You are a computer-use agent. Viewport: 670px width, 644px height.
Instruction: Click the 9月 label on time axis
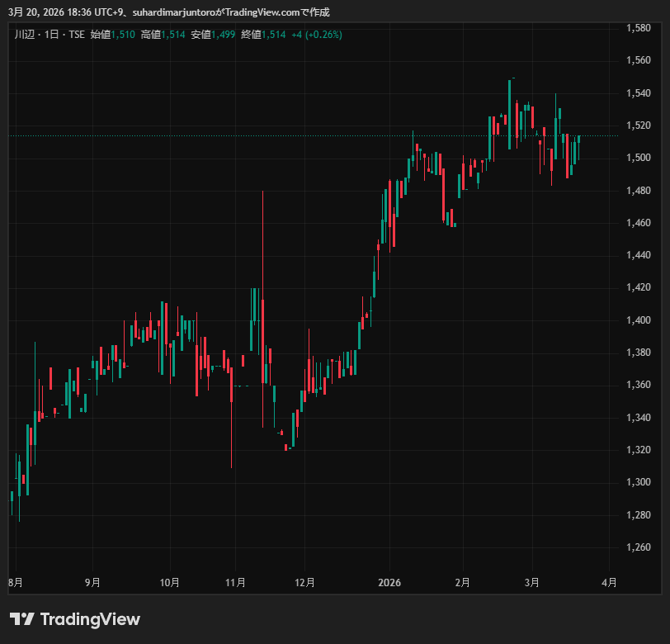tap(92, 582)
